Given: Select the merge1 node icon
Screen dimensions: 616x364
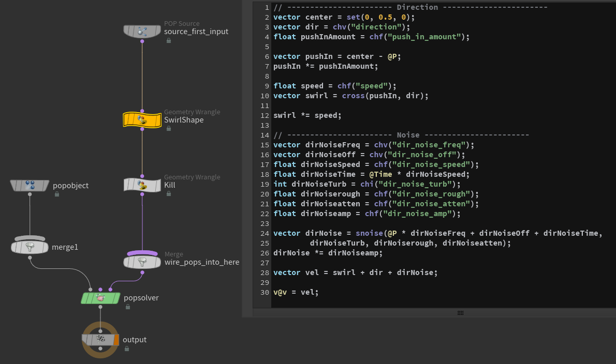Looking at the screenshot, I should click(30, 247).
